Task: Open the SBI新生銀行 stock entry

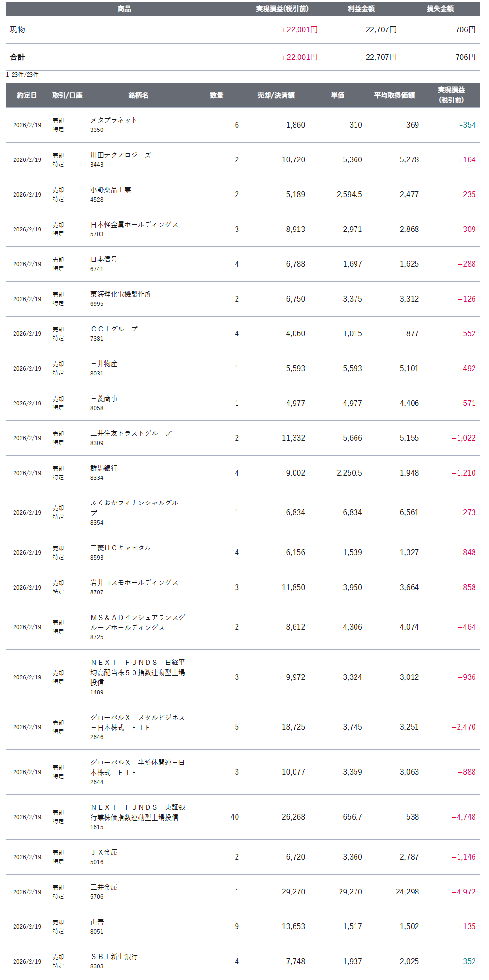Action: click(x=114, y=957)
